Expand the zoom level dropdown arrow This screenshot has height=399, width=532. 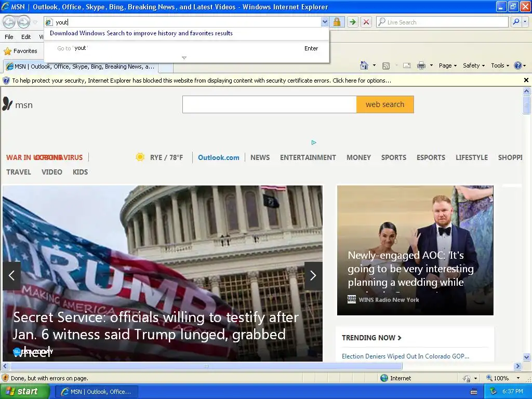[518, 378]
